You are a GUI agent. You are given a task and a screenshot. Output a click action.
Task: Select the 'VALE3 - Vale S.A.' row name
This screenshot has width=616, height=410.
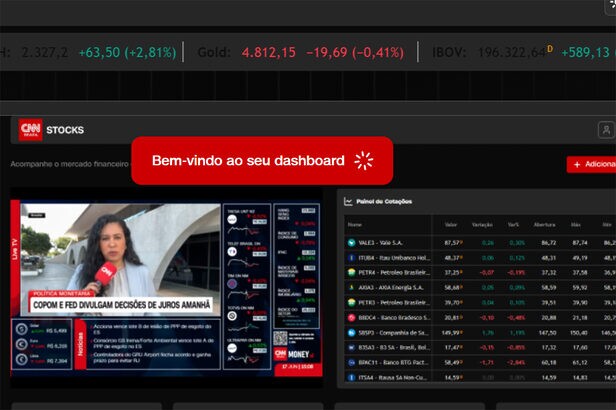tap(380, 243)
